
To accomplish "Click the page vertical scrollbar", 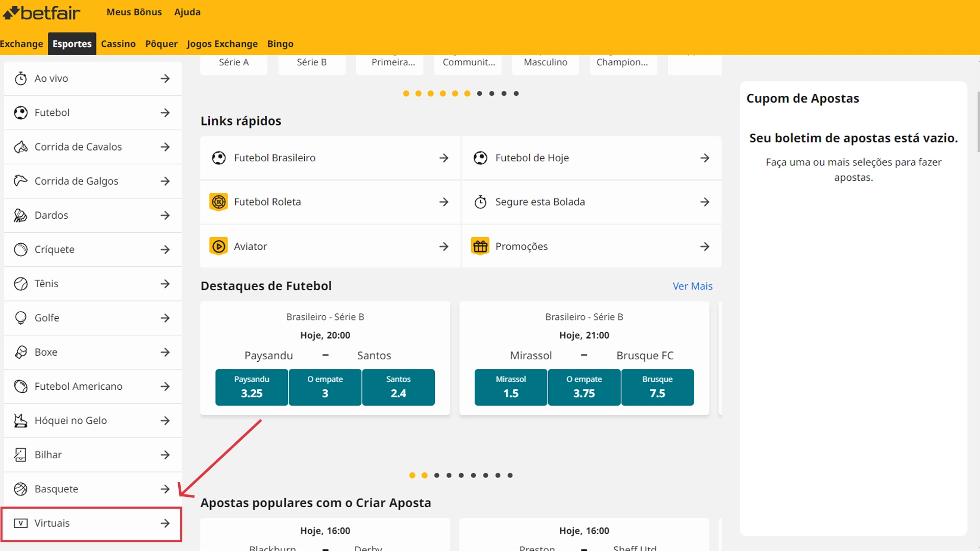I will pyautogui.click(x=977, y=122).
